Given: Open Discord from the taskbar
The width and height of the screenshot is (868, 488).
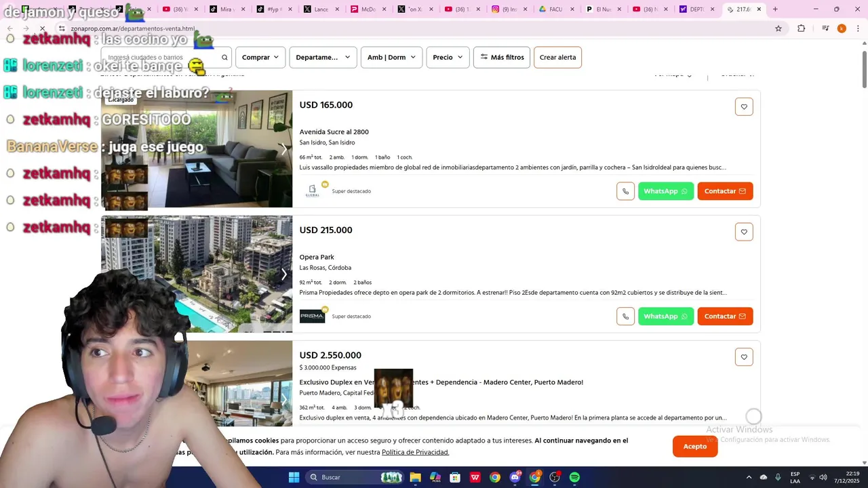Looking at the screenshot, I should (515, 477).
